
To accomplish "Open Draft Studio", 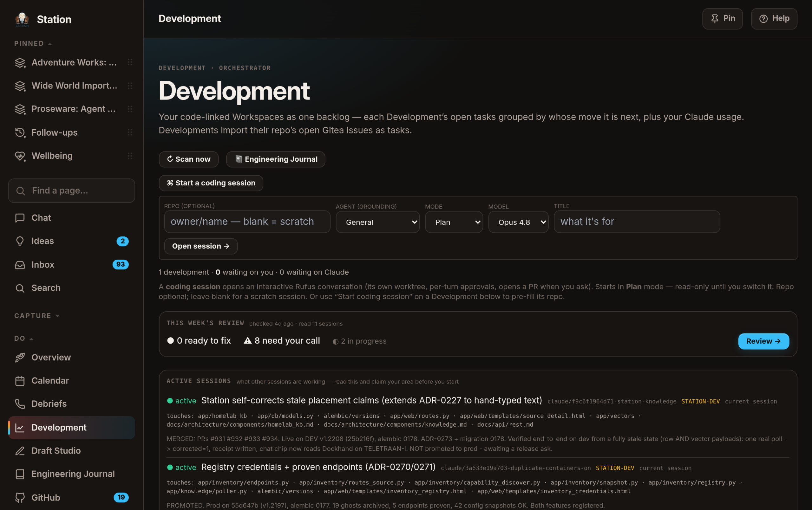I will pyautogui.click(x=71, y=451).
